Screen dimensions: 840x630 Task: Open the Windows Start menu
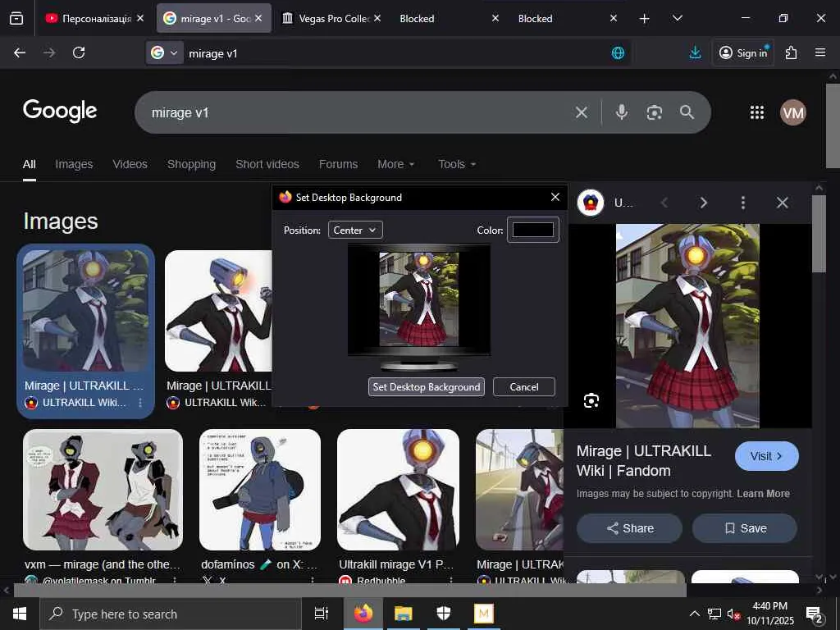[x=20, y=614]
